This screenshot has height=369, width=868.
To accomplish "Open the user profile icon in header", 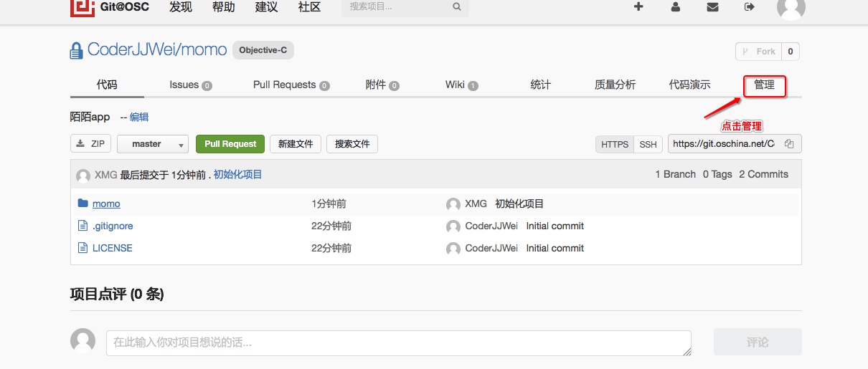I will 675,7.
